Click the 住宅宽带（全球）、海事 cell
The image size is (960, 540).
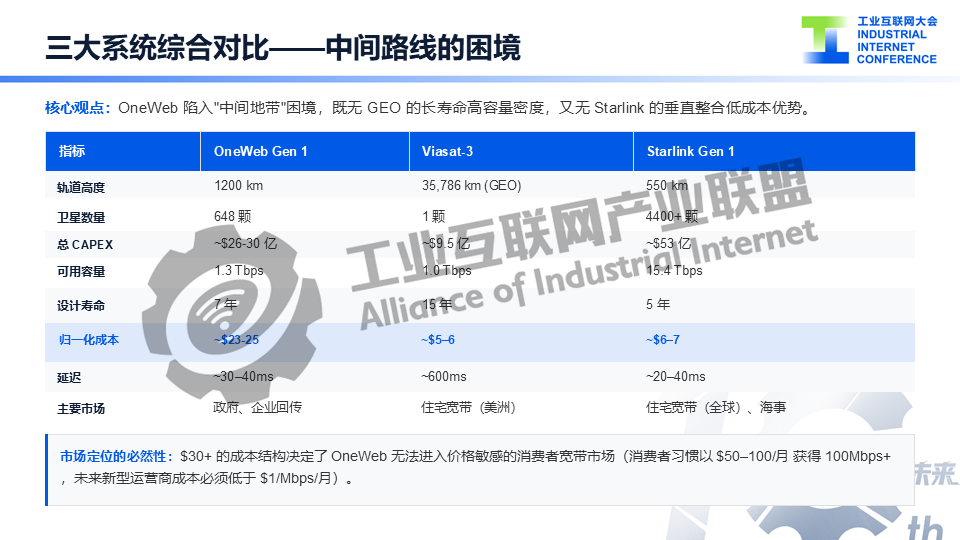coord(716,407)
